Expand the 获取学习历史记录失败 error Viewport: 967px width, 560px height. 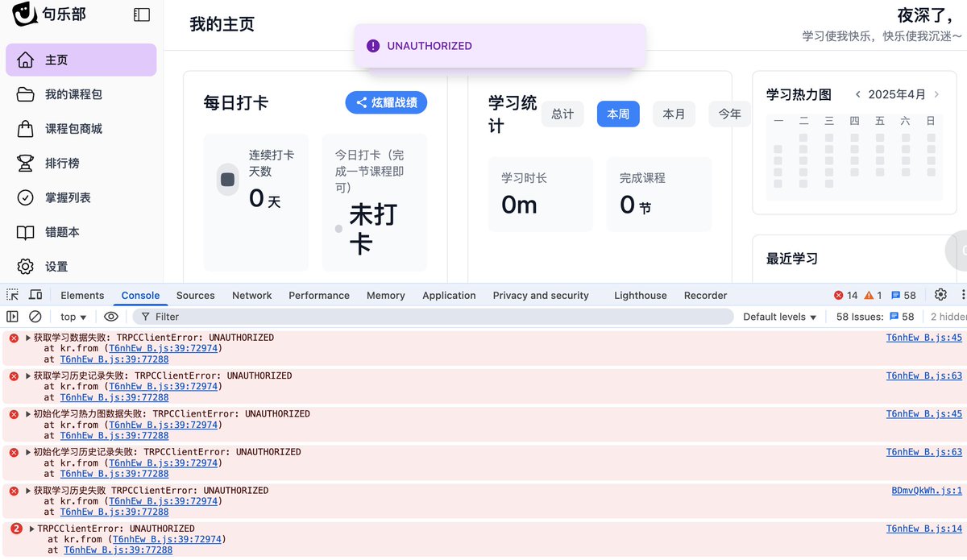(x=28, y=375)
